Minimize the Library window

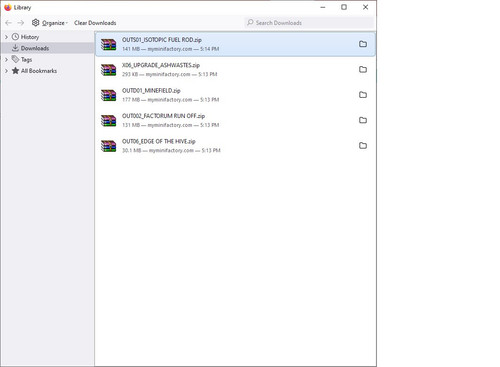(x=323, y=7)
